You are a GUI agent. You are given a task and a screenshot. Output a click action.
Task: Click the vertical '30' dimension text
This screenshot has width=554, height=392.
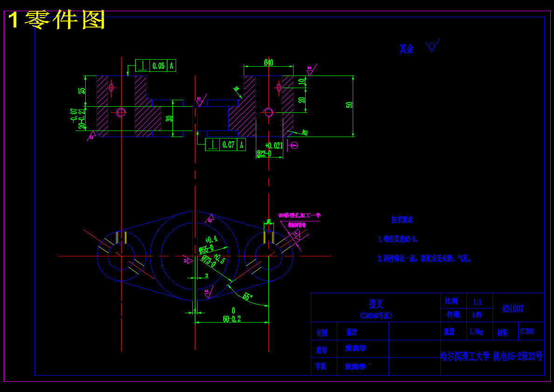point(169,118)
